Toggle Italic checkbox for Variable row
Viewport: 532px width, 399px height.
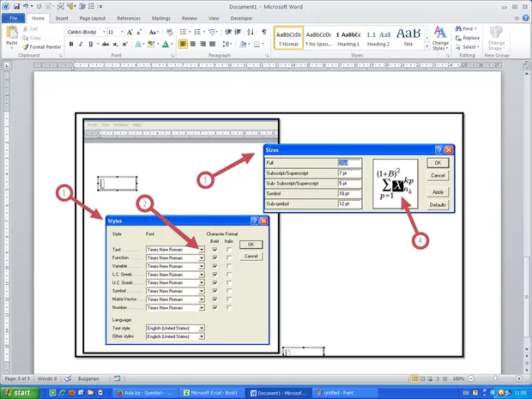pyautogui.click(x=229, y=266)
